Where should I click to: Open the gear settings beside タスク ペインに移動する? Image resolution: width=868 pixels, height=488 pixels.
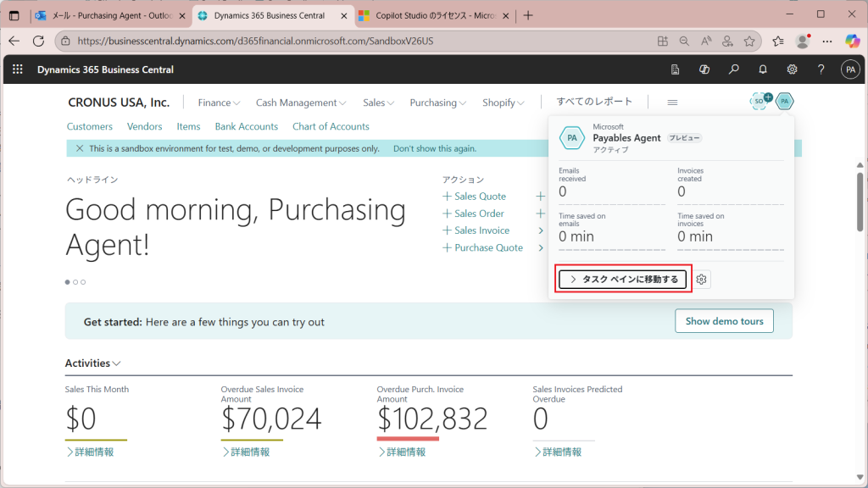pyautogui.click(x=701, y=280)
